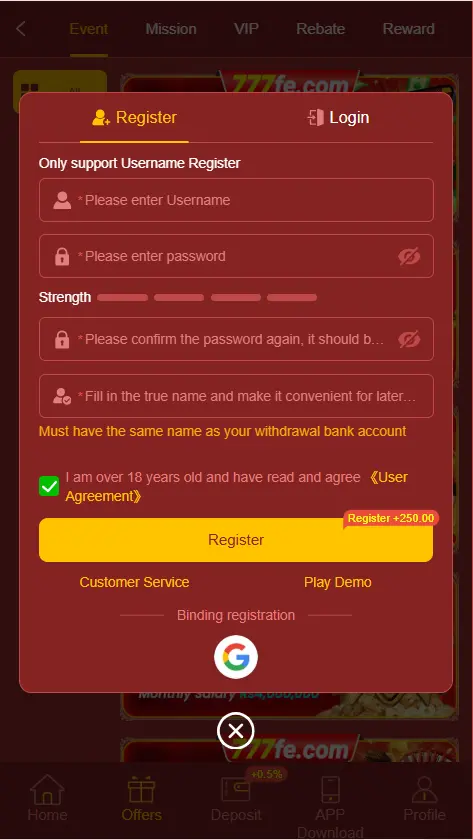
Task: Select the Register tab
Action: point(134,117)
